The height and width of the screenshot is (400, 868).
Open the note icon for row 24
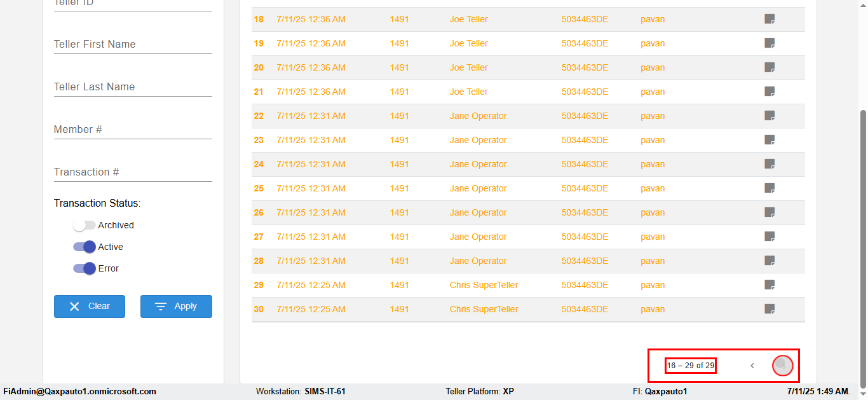click(x=770, y=164)
